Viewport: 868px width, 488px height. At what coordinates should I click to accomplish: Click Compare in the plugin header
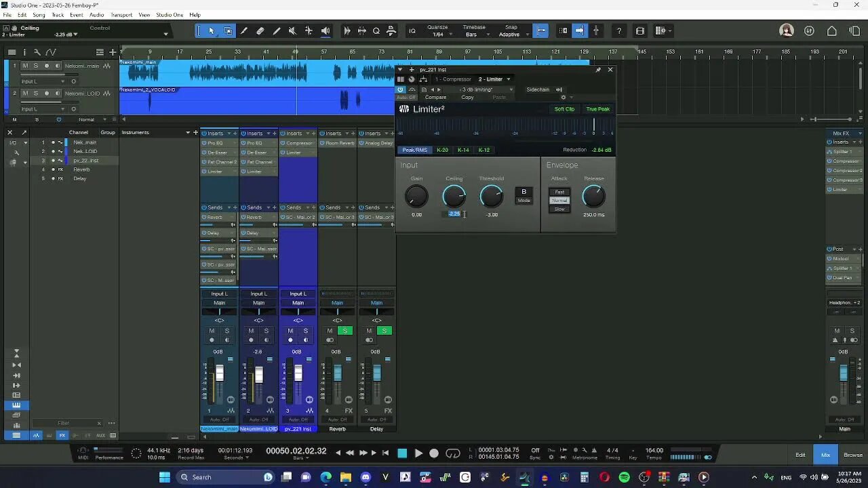click(x=435, y=98)
